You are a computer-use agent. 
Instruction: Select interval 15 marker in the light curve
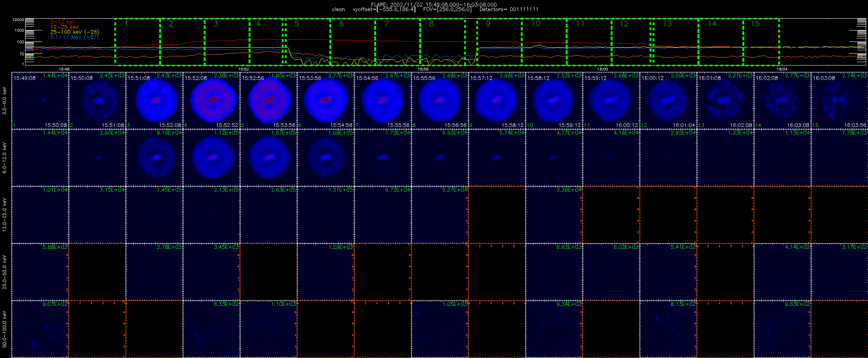coord(755,24)
